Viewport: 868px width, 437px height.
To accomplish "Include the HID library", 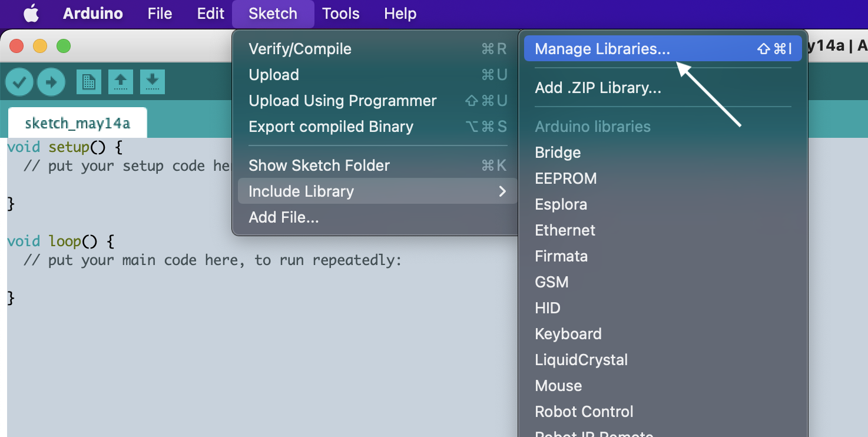I will coord(663,308).
